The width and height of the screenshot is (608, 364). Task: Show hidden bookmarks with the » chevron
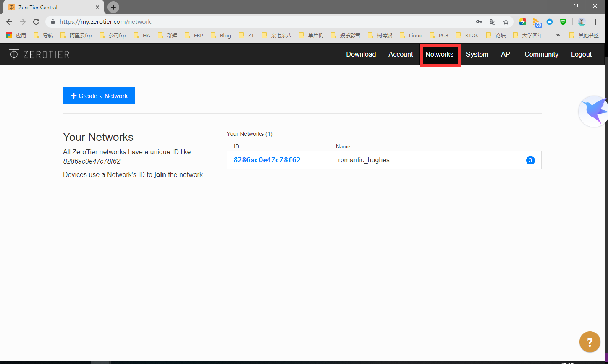pyautogui.click(x=558, y=35)
